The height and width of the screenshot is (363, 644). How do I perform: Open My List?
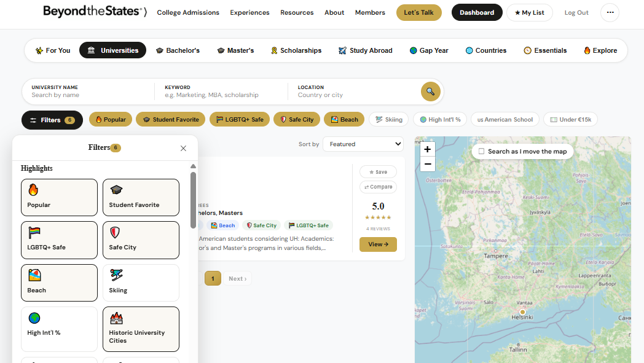pos(530,13)
